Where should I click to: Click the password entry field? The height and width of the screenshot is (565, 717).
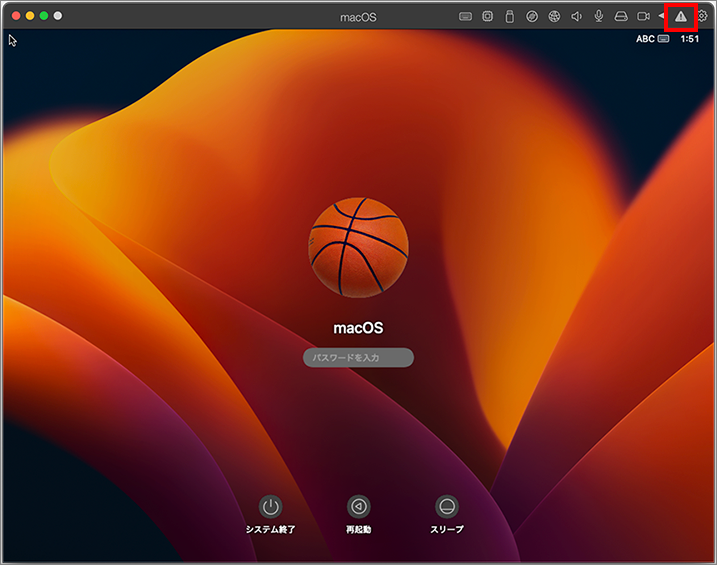pos(358,357)
